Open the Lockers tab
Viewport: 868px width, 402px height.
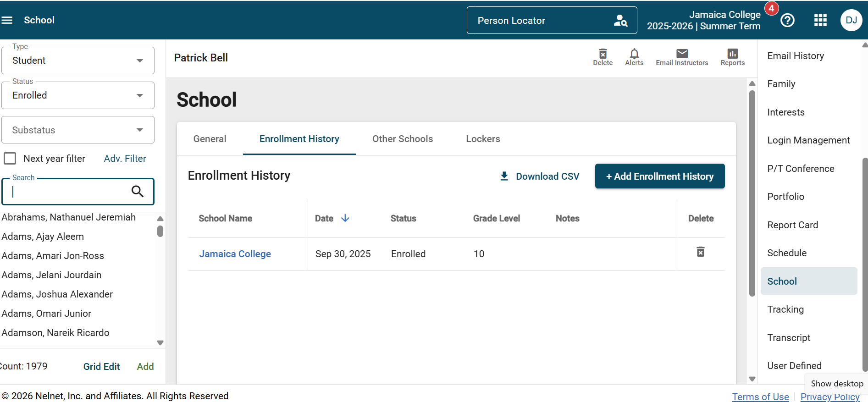pos(483,139)
